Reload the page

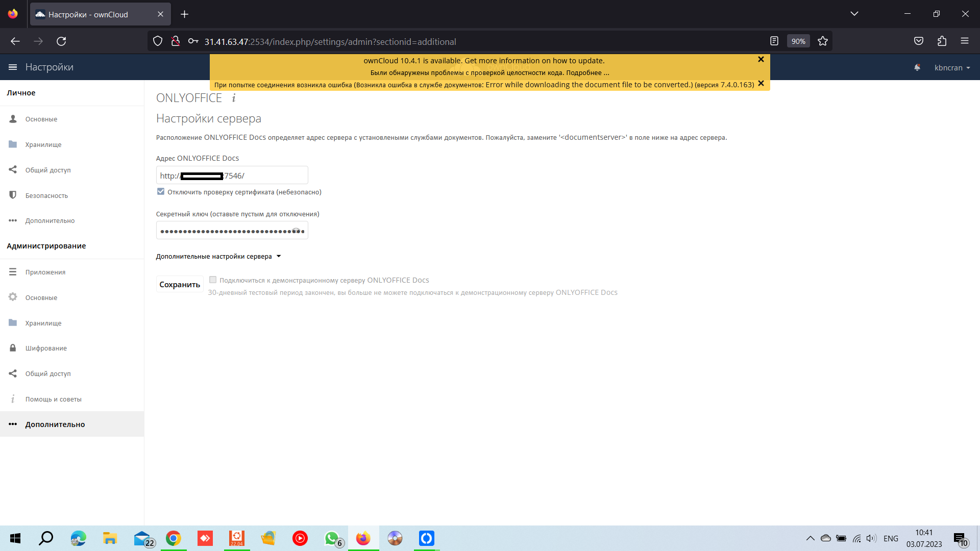(61, 41)
